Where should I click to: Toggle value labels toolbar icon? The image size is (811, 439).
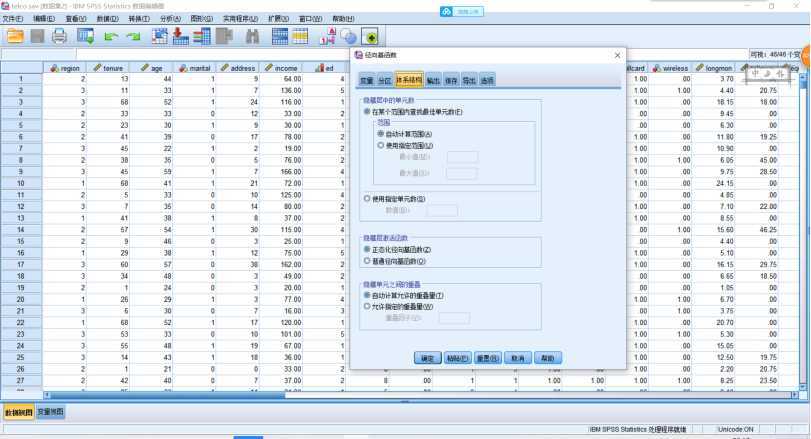tap(327, 36)
